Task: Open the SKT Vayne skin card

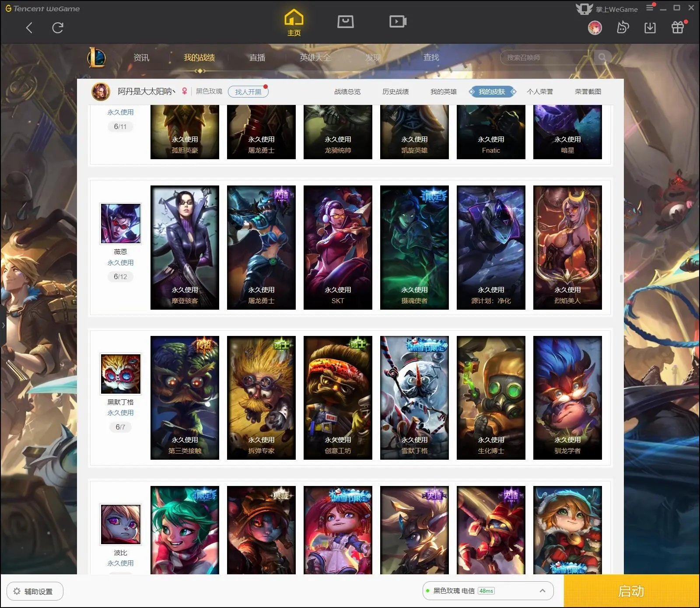Action: pos(338,248)
